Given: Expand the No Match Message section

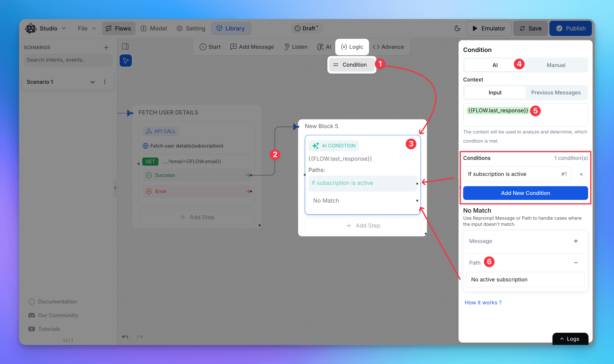Looking at the screenshot, I should [576, 241].
